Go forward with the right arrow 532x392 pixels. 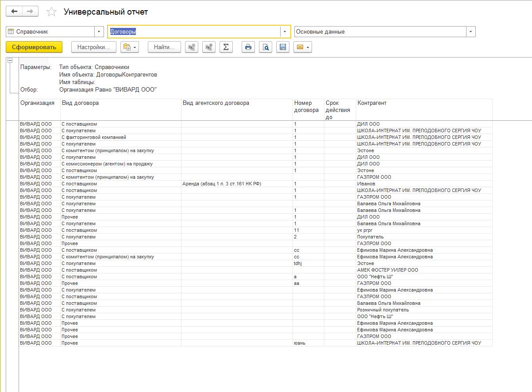pyautogui.click(x=30, y=12)
